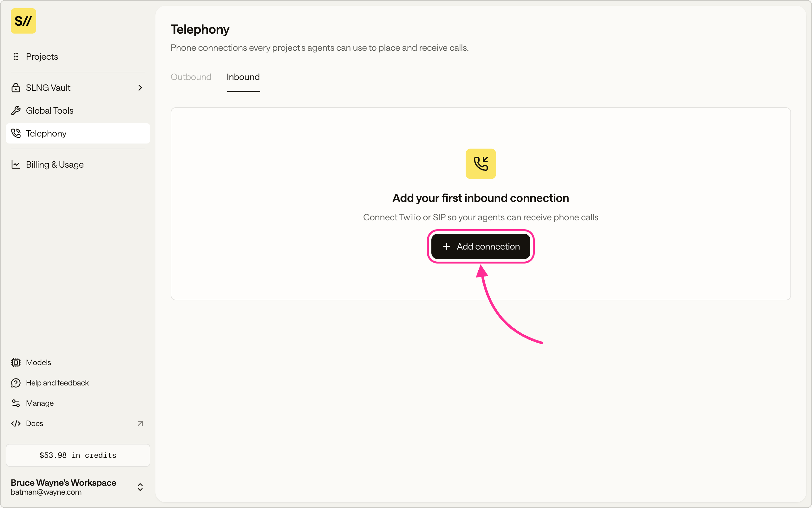Open the Manage page

(78, 403)
